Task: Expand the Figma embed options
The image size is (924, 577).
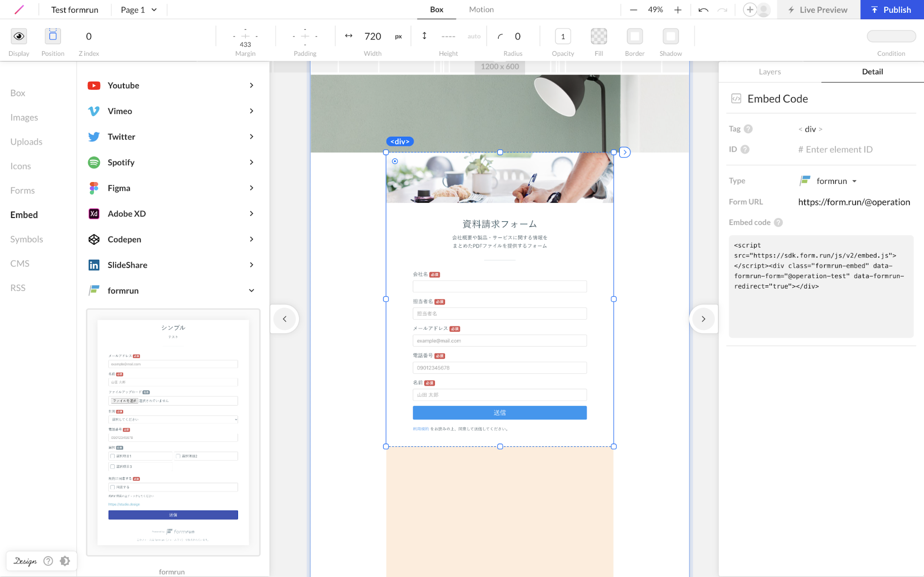Action: coord(252,188)
